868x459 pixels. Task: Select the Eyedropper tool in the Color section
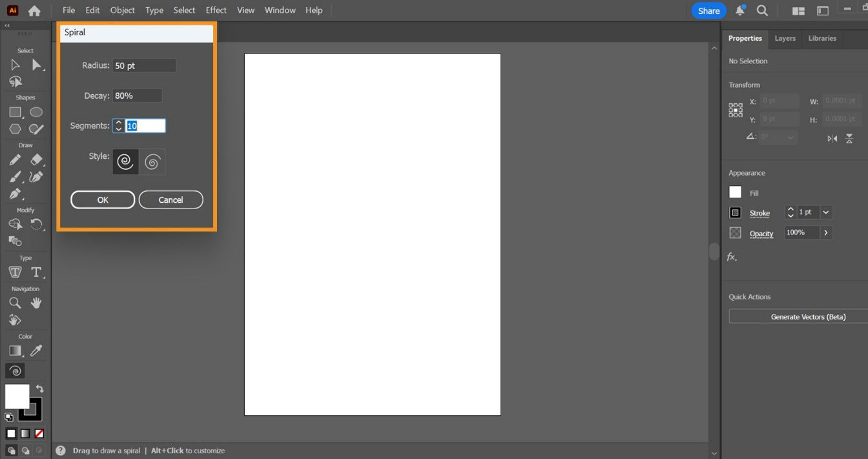click(x=36, y=351)
